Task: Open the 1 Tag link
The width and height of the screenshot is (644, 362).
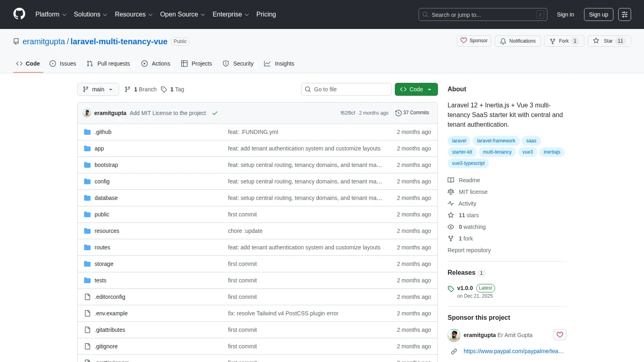Action: point(173,89)
